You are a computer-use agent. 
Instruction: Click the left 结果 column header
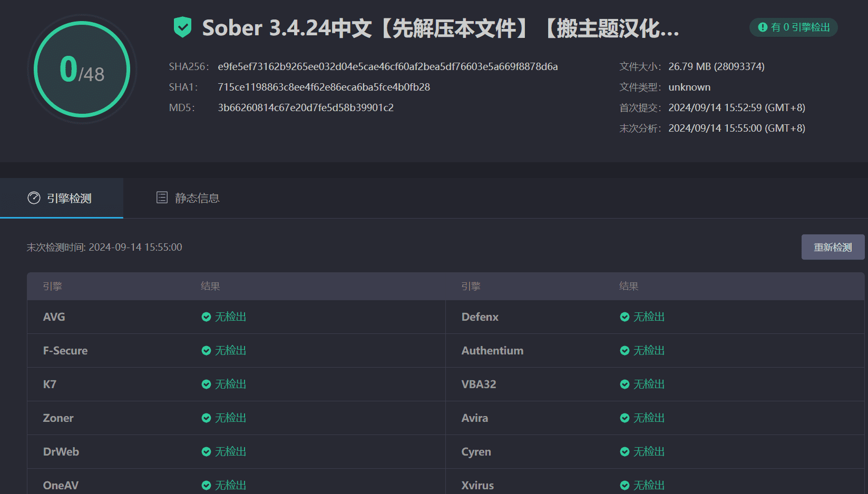coord(210,286)
